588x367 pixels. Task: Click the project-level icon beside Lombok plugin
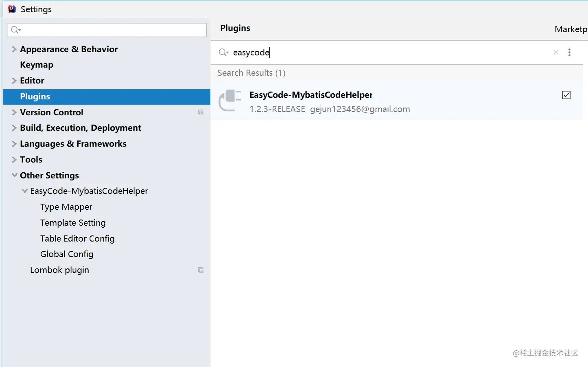tap(201, 270)
